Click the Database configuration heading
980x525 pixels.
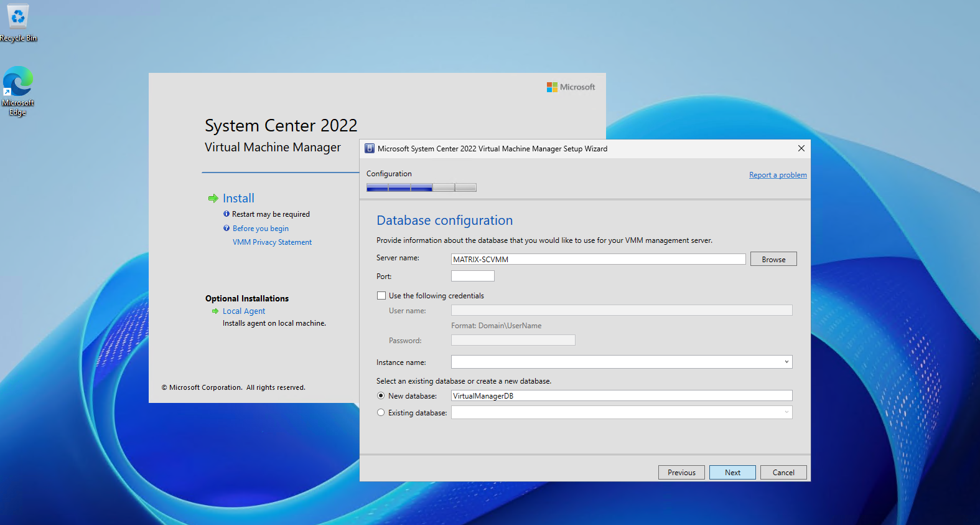[444, 220]
